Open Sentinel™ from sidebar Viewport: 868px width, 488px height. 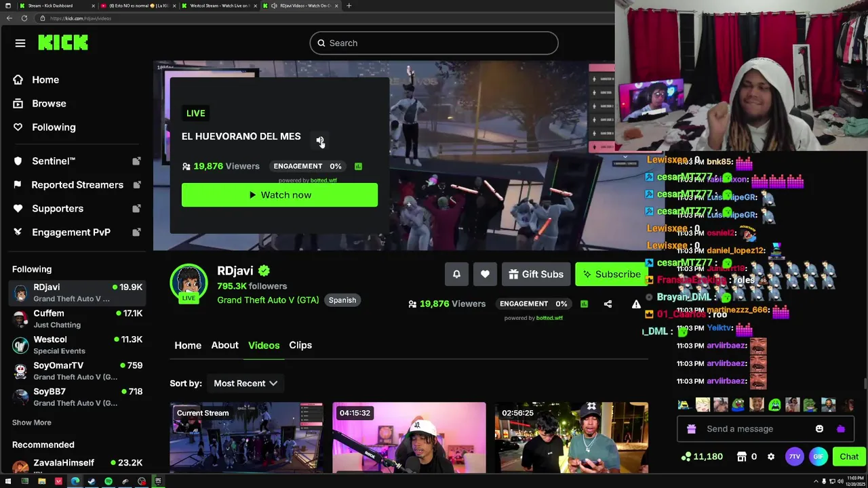click(54, 161)
